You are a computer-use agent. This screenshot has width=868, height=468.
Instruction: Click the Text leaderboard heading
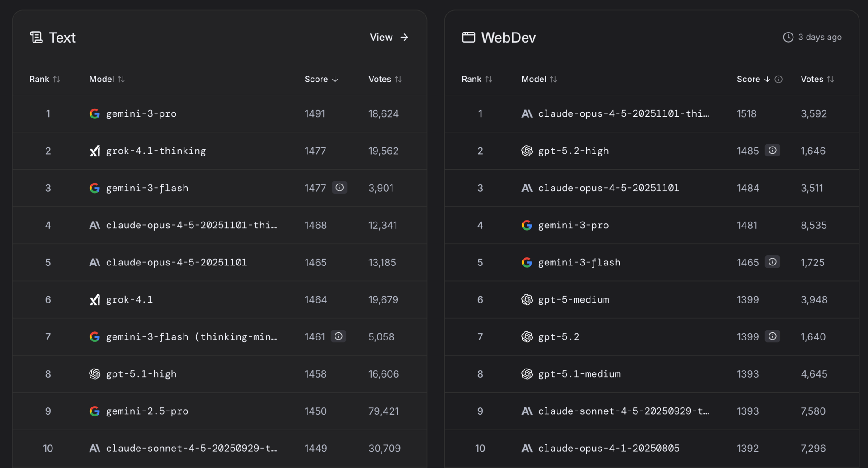62,38
